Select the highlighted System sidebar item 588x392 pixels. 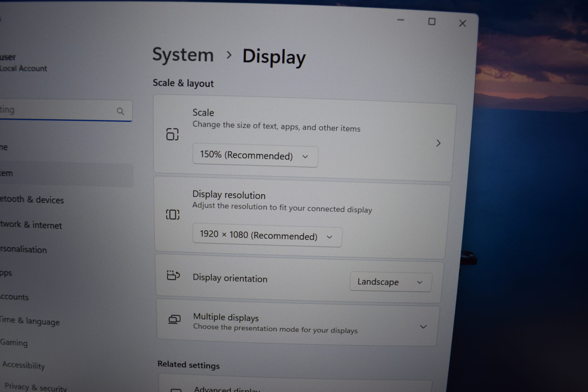coord(67,174)
